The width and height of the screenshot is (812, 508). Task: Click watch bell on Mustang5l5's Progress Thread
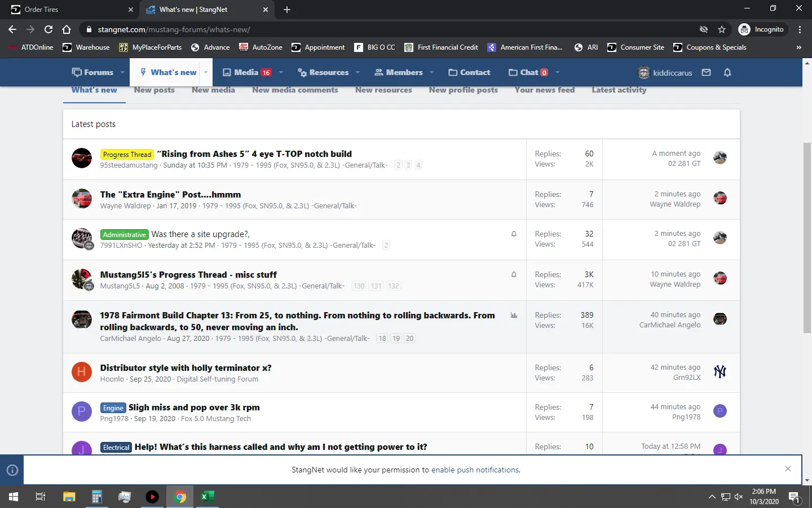click(x=514, y=274)
